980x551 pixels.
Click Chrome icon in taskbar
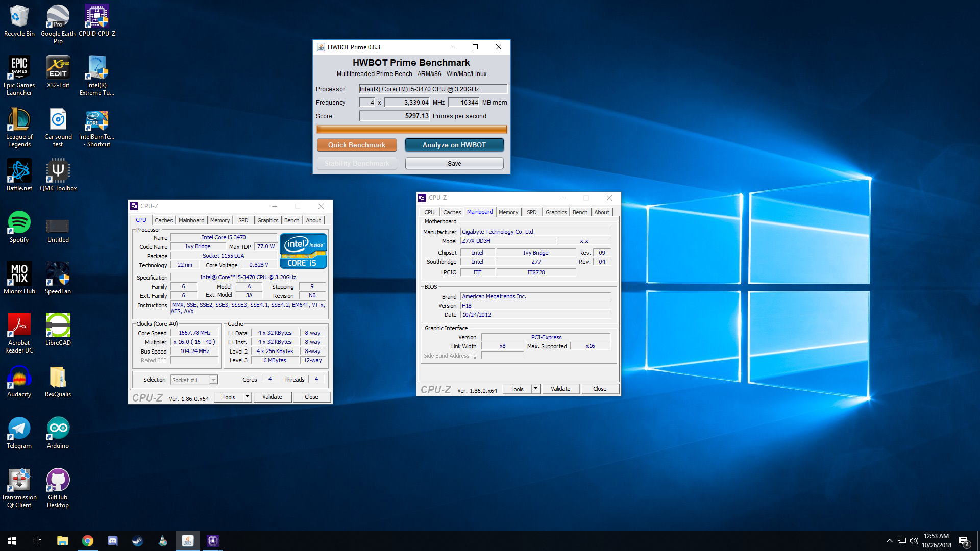pyautogui.click(x=88, y=541)
